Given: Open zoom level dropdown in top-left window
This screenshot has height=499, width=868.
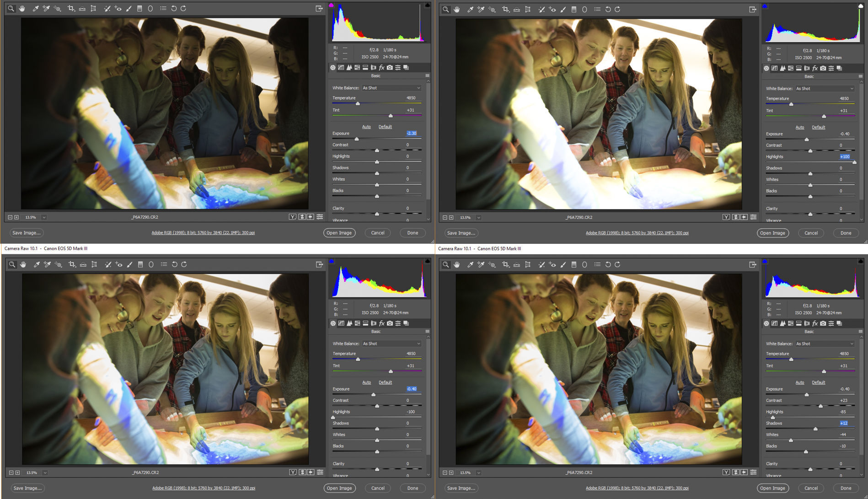Looking at the screenshot, I should point(44,217).
